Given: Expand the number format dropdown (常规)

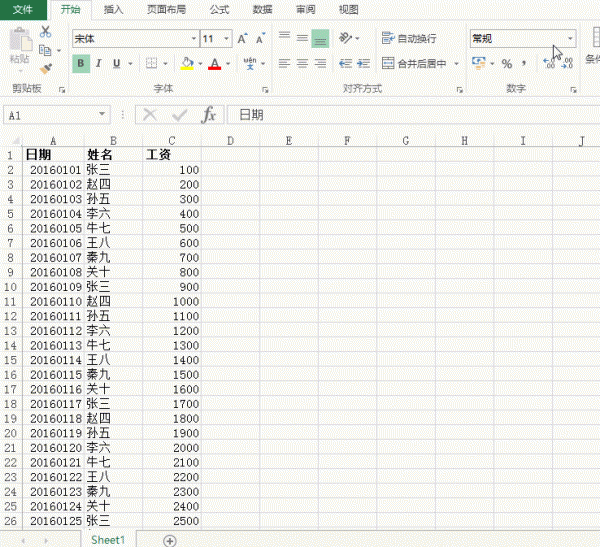Looking at the screenshot, I should (x=570, y=39).
